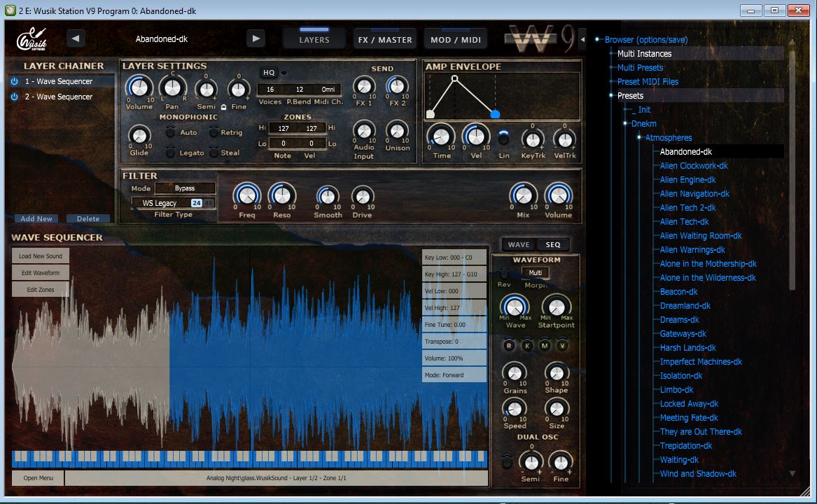Click the Open Menu button
This screenshot has width=817, height=504.
tap(38, 478)
